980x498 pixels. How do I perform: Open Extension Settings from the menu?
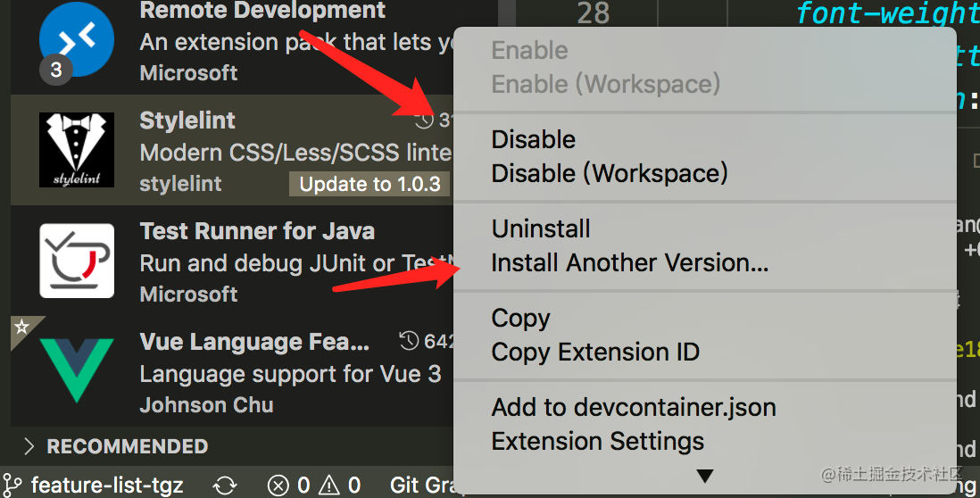tap(597, 442)
